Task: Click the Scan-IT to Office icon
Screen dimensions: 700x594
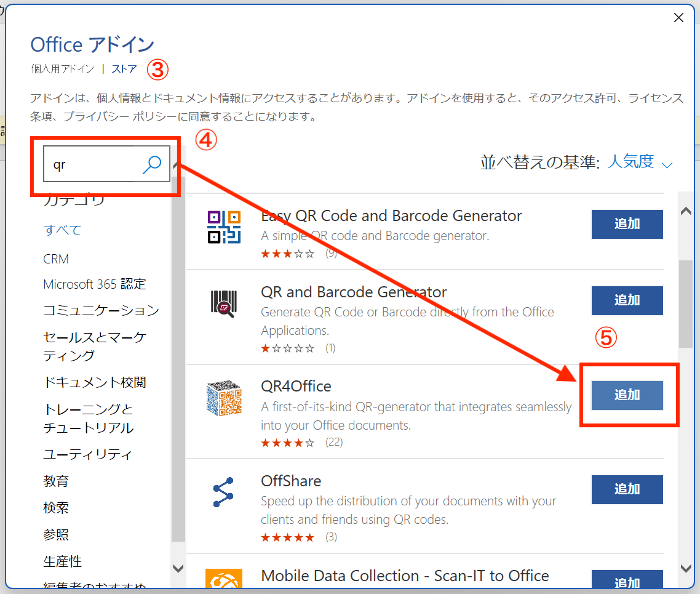Action: point(225,579)
